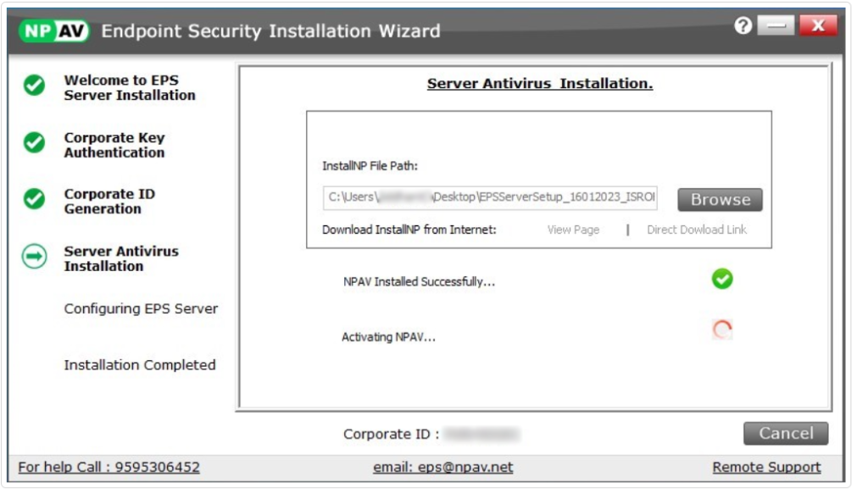
Task: Select the Welcome to EPS Server Installation step
Action: 130,88
